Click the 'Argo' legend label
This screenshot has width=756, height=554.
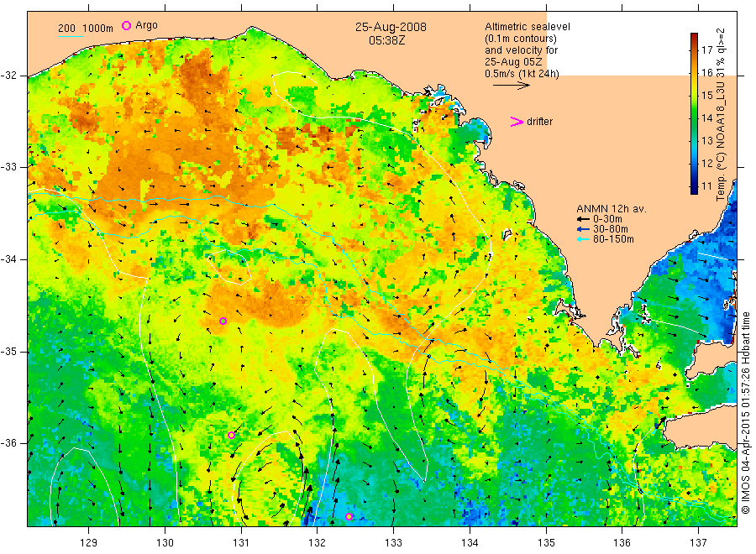point(146,25)
